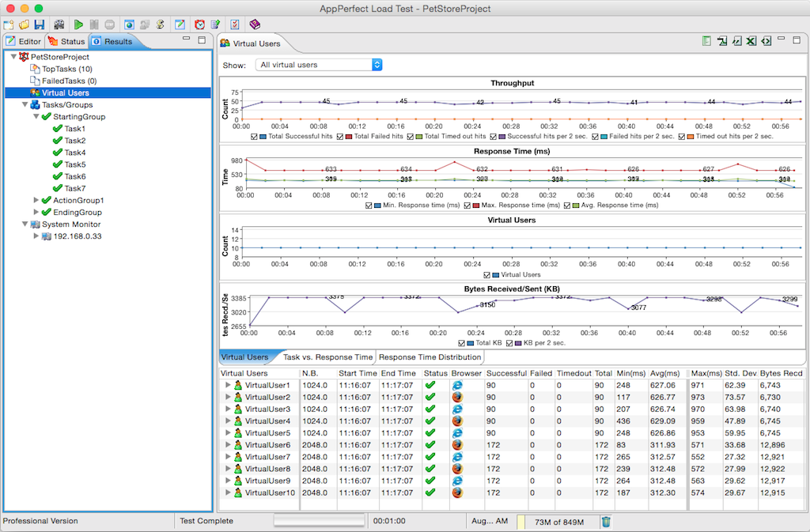Click the browser globe window toolbar icon

pyautogui.click(x=129, y=25)
